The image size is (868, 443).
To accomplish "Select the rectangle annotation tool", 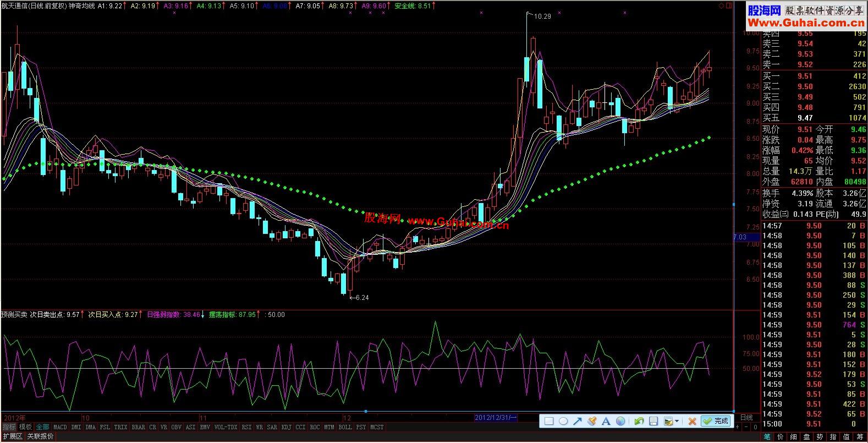I will (x=549, y=421).
